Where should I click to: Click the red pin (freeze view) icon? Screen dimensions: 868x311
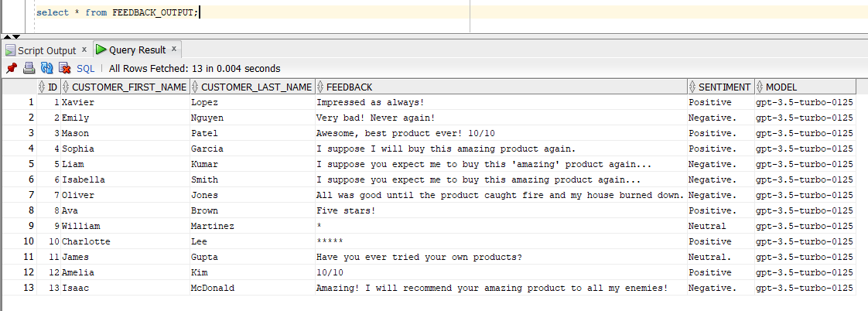[12, 68]
